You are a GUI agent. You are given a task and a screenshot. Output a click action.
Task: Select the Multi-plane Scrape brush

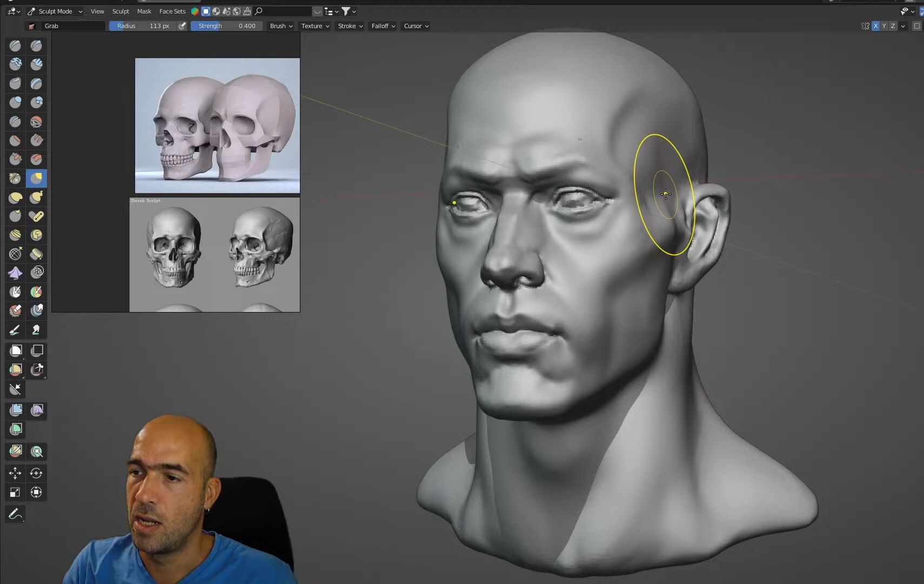pos(36,160)
